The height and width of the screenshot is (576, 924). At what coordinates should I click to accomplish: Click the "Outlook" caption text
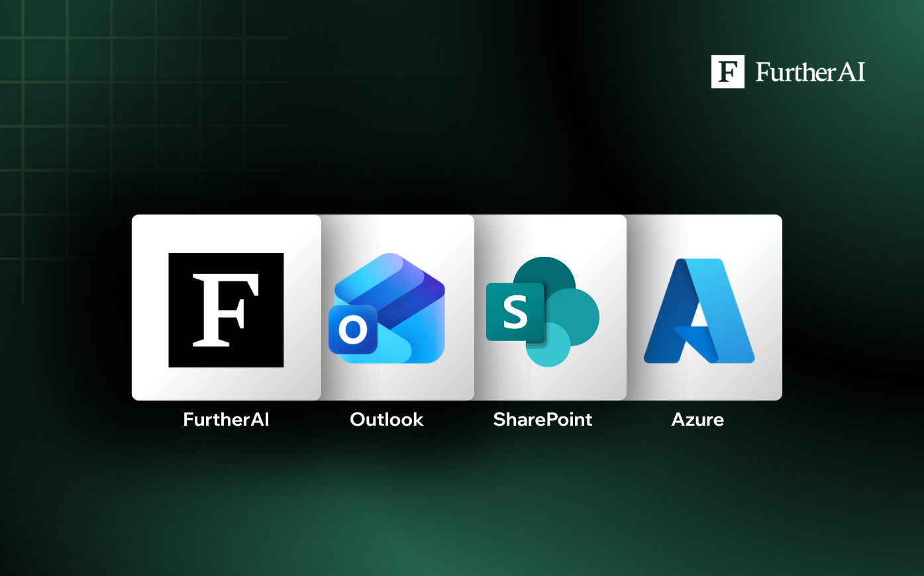(387, 419)
